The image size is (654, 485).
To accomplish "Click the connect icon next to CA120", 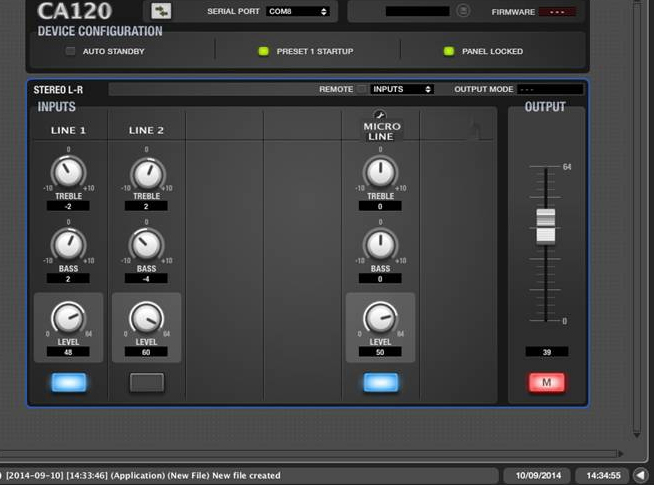I will point(161,11).
